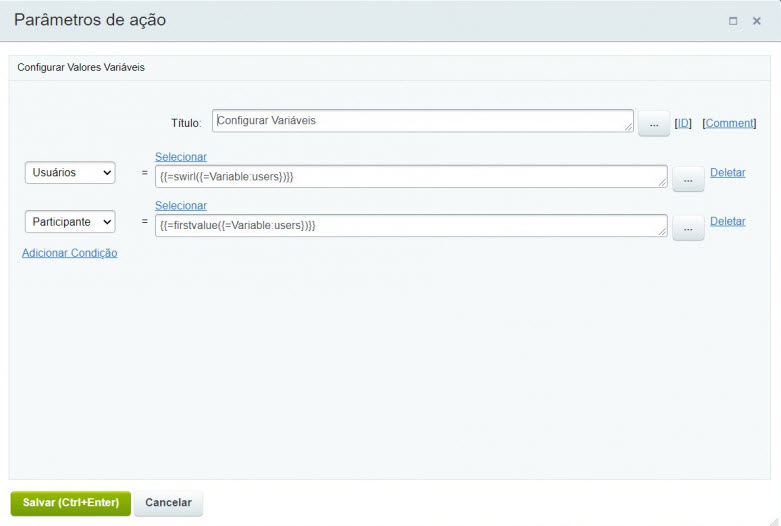Image resolution: width=781 pixels, height=526 pixels.
Task: Click Salvar (Ctrl+Enter) button
Action: [71, 503]
